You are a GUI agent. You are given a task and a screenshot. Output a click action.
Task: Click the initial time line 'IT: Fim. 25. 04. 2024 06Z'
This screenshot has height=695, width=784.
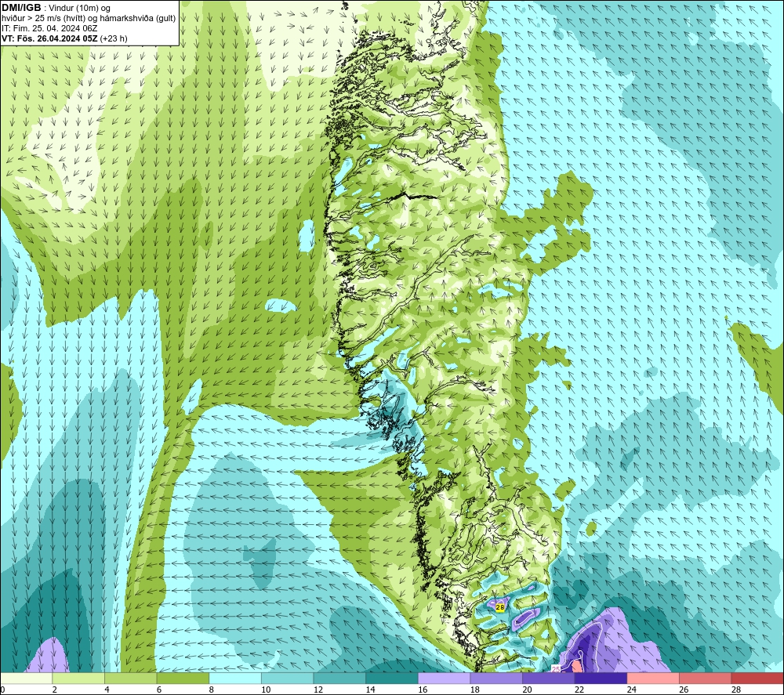[49, 28]
